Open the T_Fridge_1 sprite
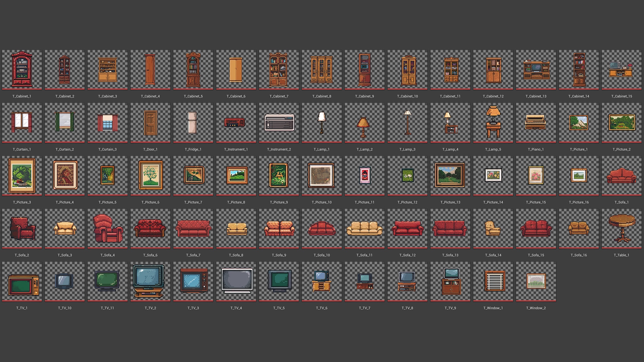The height and width of the screenshot is (362, 644). tap(193, 122)
